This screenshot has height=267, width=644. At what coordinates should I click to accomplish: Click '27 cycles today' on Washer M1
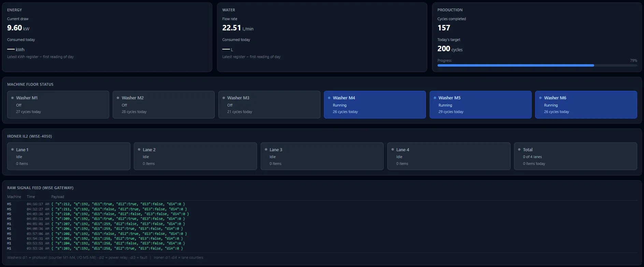click(x=28, y=112)
